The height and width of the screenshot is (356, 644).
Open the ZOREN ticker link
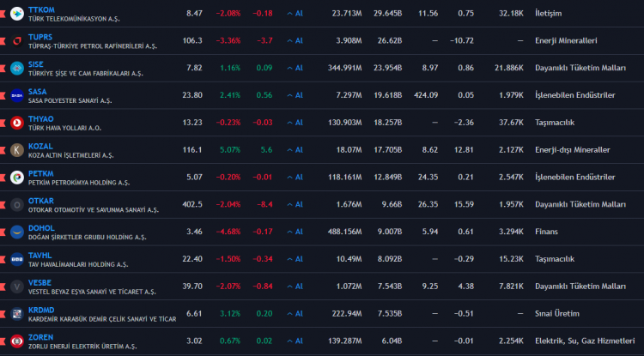pos(40,337)
